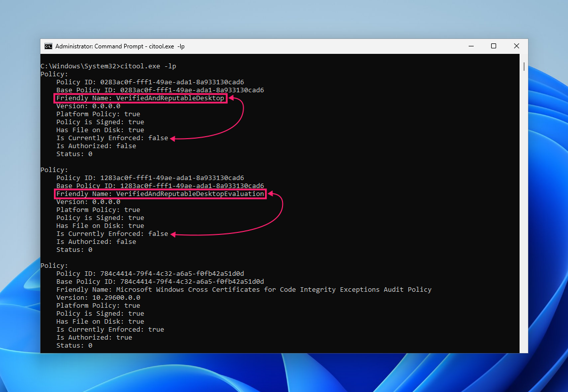Minimize the Command Prompt window
Image resolution: width=568 pixels, height=392 pixels.
[x=471, y=46]
